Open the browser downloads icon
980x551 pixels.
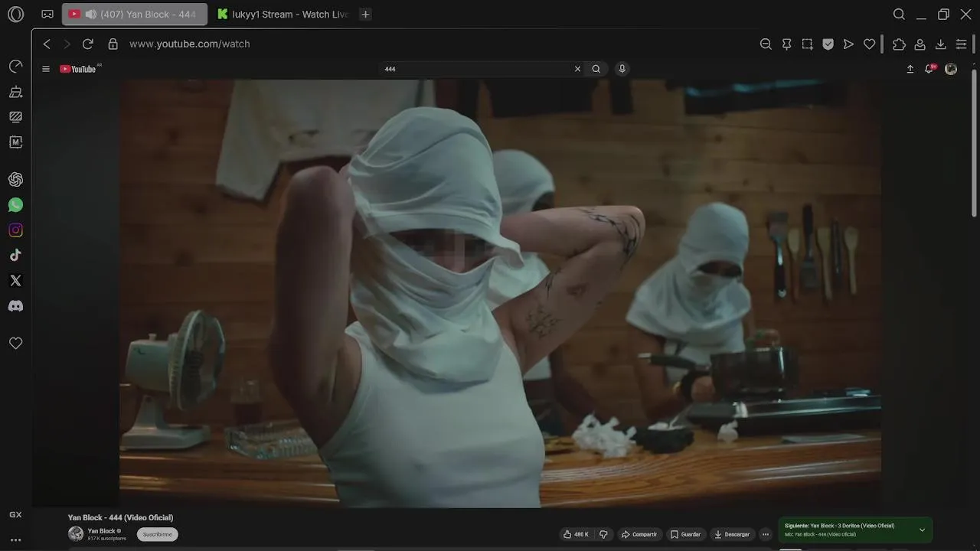tap(940, 44)
